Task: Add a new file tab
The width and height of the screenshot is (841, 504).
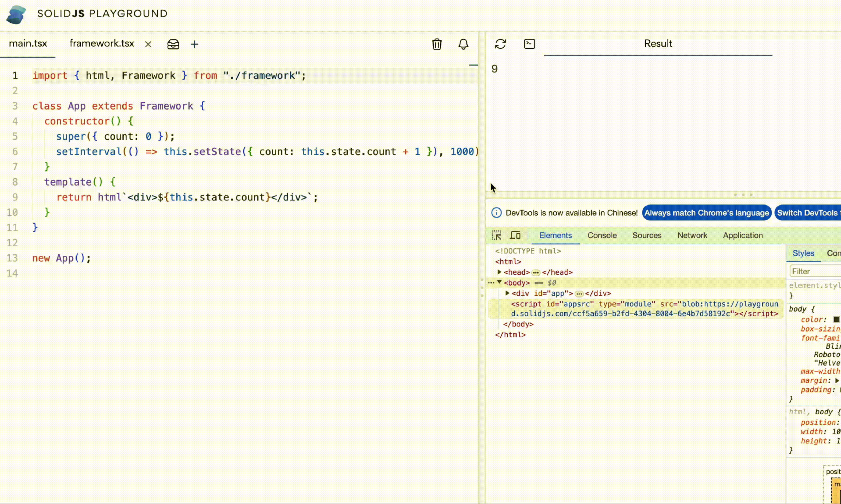Action: click(194, 44)
